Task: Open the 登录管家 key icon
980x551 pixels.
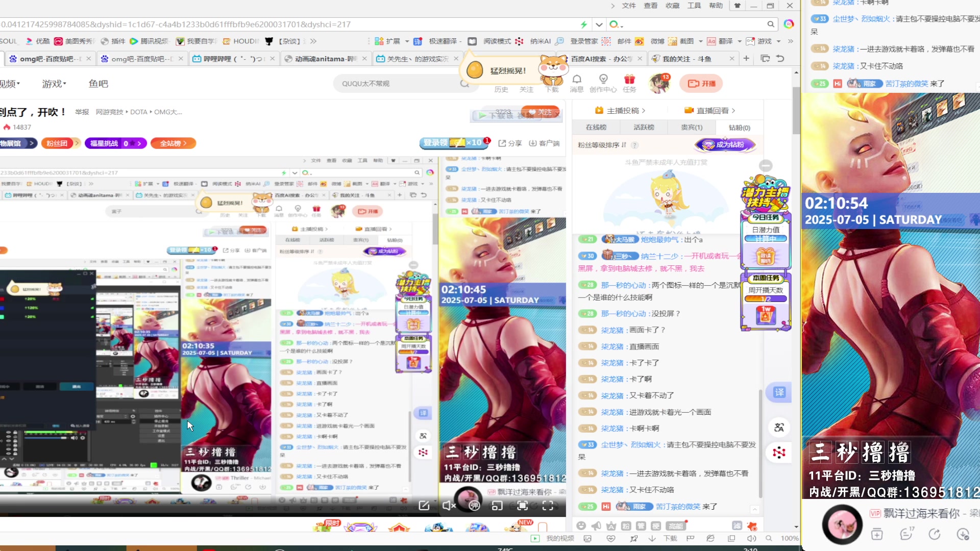Action: point(559,41)
